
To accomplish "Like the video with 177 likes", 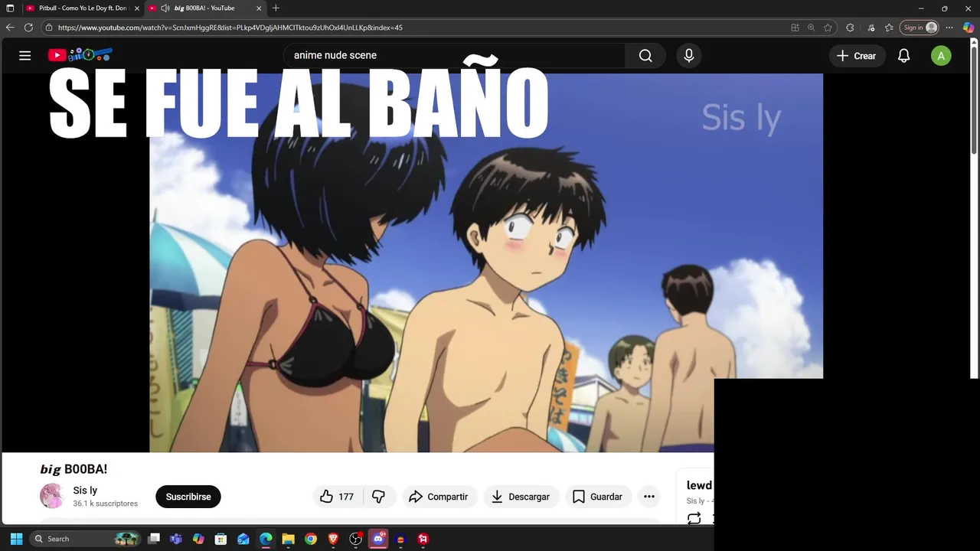I will [x=337, y=497].
